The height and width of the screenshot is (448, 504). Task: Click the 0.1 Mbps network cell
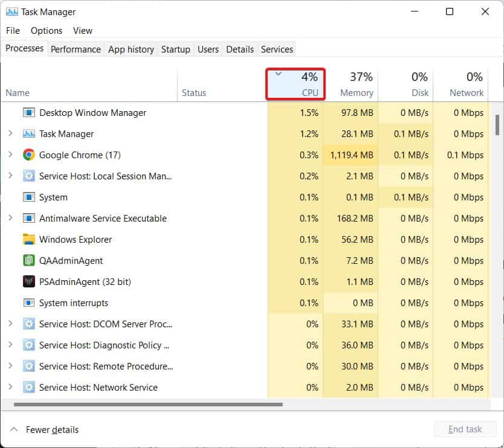click(x=461, y=155)
